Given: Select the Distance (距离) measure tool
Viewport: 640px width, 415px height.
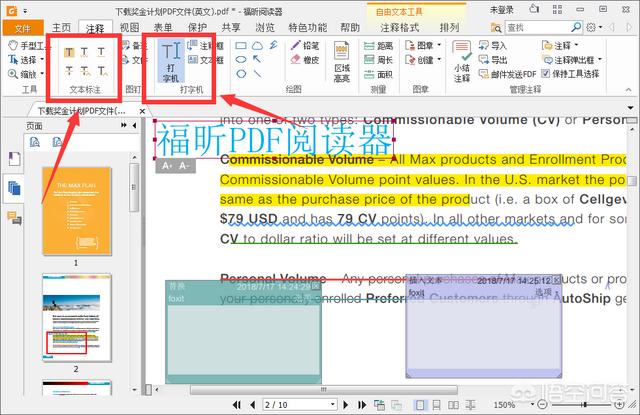Looking at the screenshot, I should (378, 46).
